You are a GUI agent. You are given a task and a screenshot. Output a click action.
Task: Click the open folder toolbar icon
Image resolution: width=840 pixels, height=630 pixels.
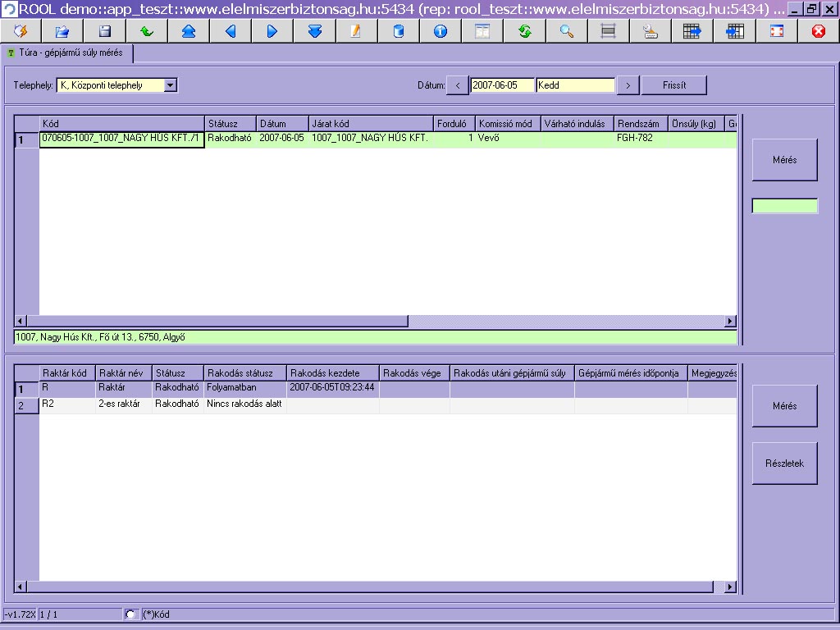point(62,31)
